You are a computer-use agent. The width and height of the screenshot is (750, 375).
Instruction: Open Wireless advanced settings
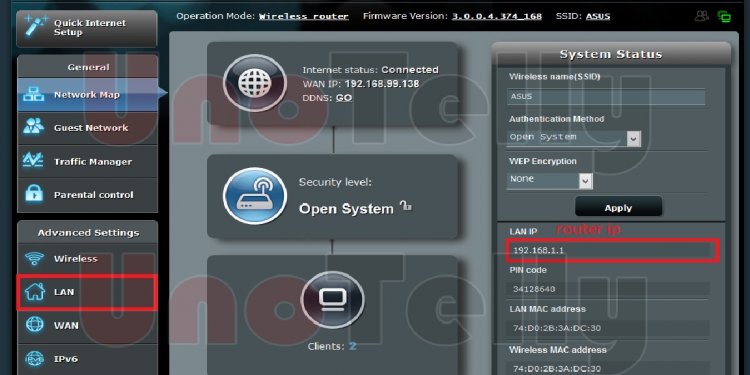click(88, 259)
